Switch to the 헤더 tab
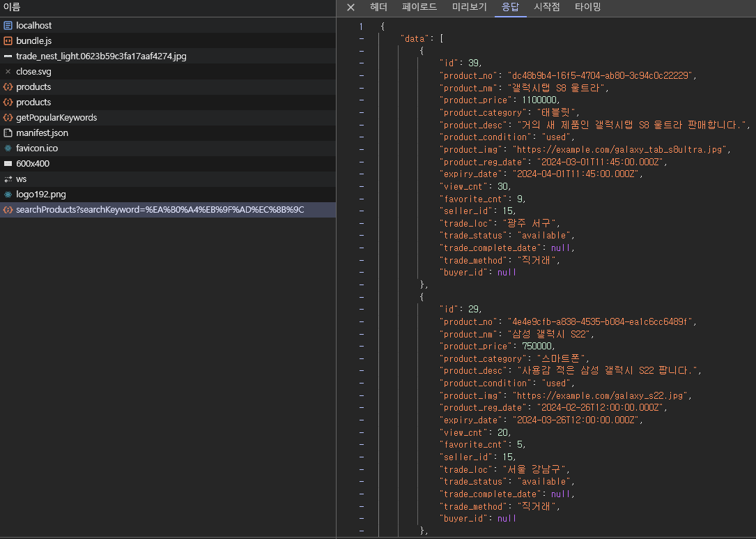The image size is (756, 539). [378, 7]
